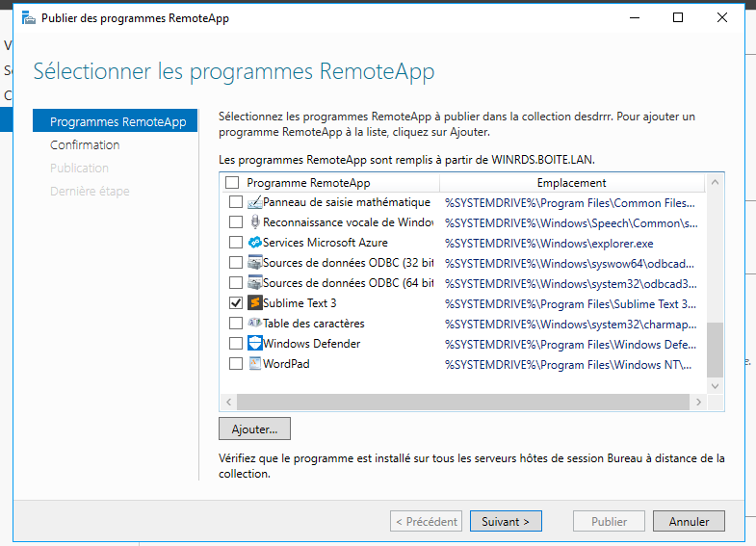Click the Reconnaissance vocale microphone icon
Image resolution: width=756 pixels, height=546 pixels.
255,222
